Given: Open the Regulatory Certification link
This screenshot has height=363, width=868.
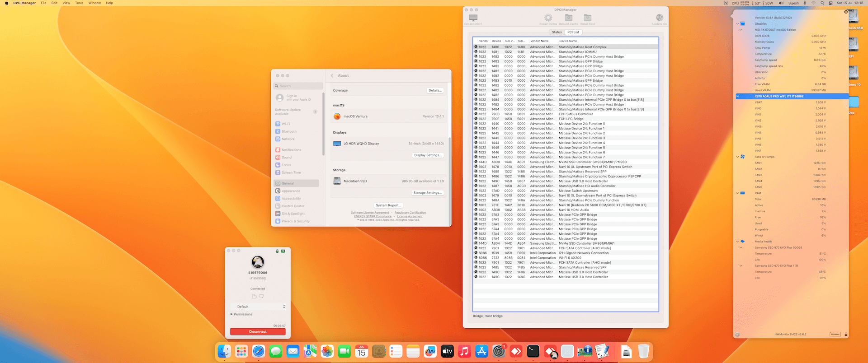Looking at the screenshot, I should (x=410, y=213).
